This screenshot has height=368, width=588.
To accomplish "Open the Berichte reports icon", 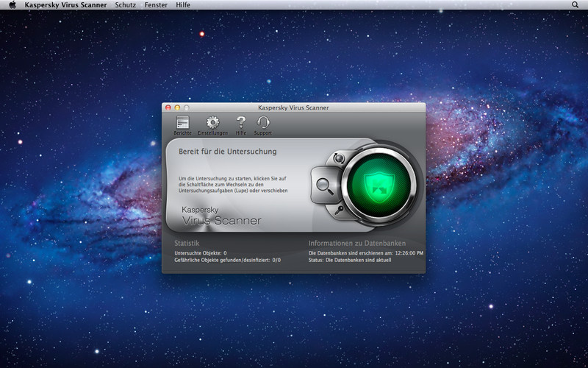I will tap(182, 124).
